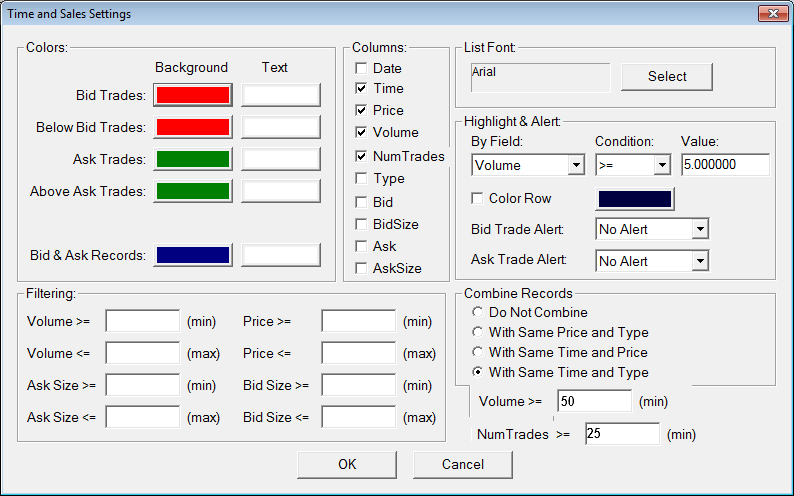Viewport: 794px width, 496px height.
Task: Focus the NumTrades >= field showing 25
Action: (x=622, y=434)
